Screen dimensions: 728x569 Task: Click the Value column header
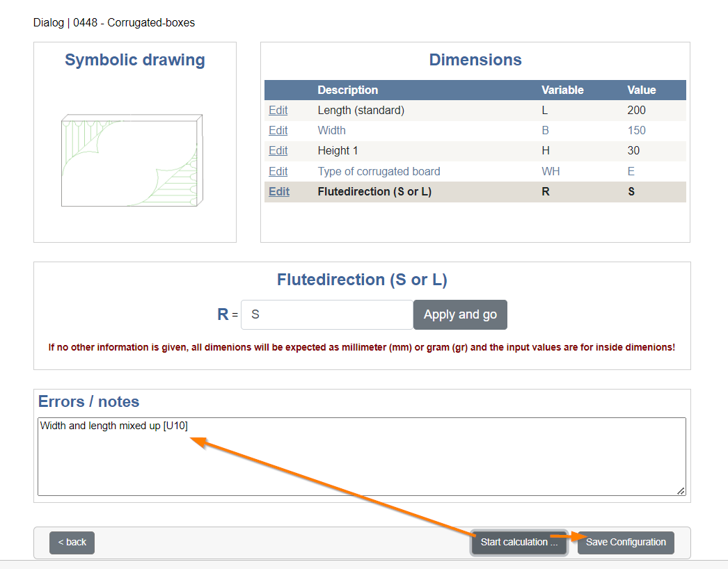click(641, 90)
